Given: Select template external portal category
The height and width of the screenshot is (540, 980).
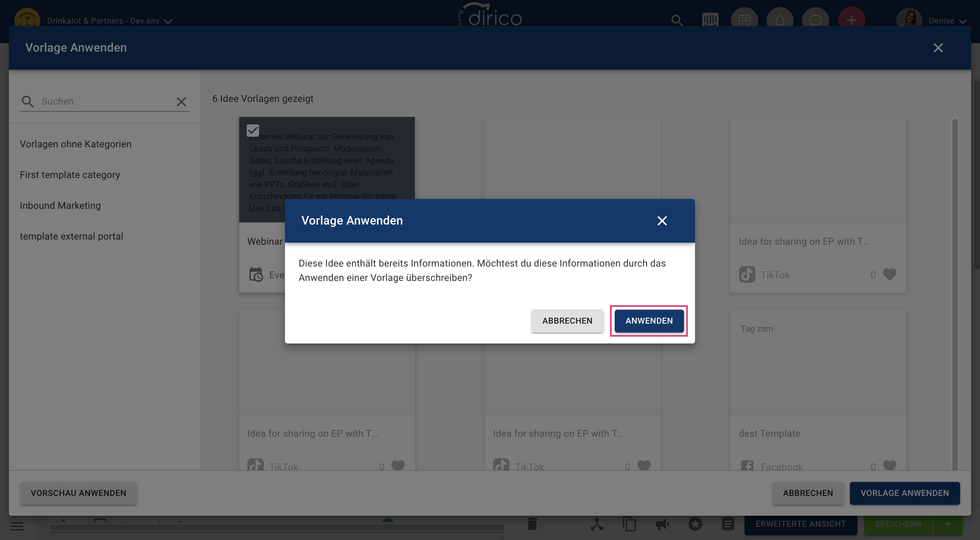Looking at the screenshot, I should [x=71, y=236].
